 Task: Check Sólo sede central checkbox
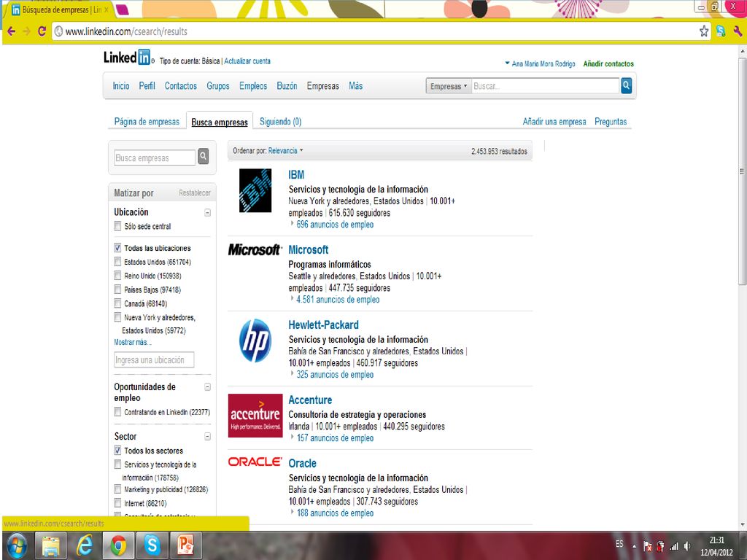(117, 226)
